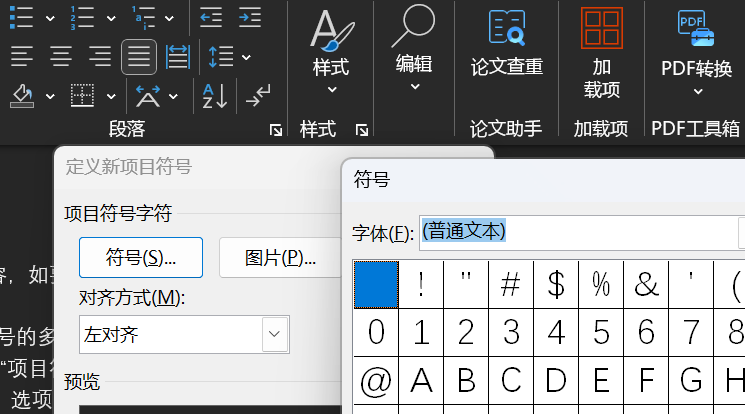Screen dimensions: 745x414
Task: Open the 样式 styles gallery
Action: (x=331, y=50)
